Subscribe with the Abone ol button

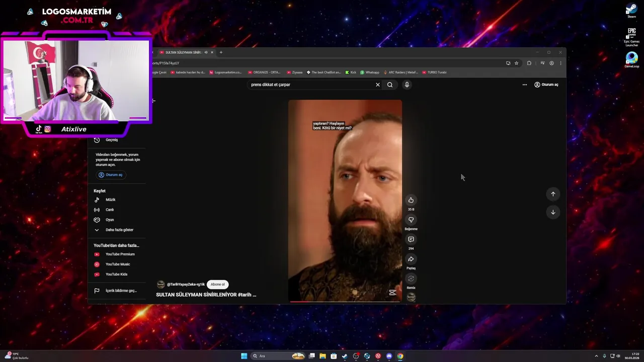218,285
